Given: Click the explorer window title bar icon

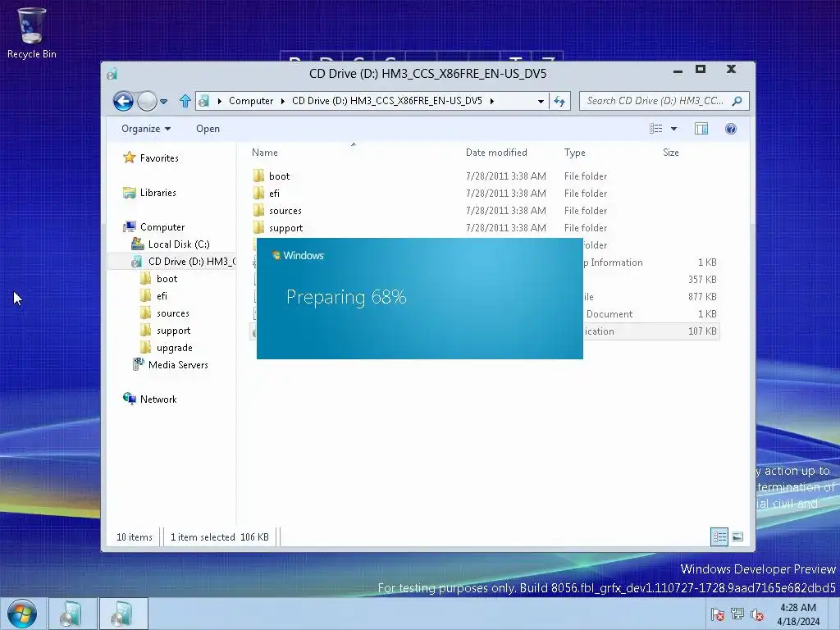Looking at the screenshot, I should [x=112, y=73].
